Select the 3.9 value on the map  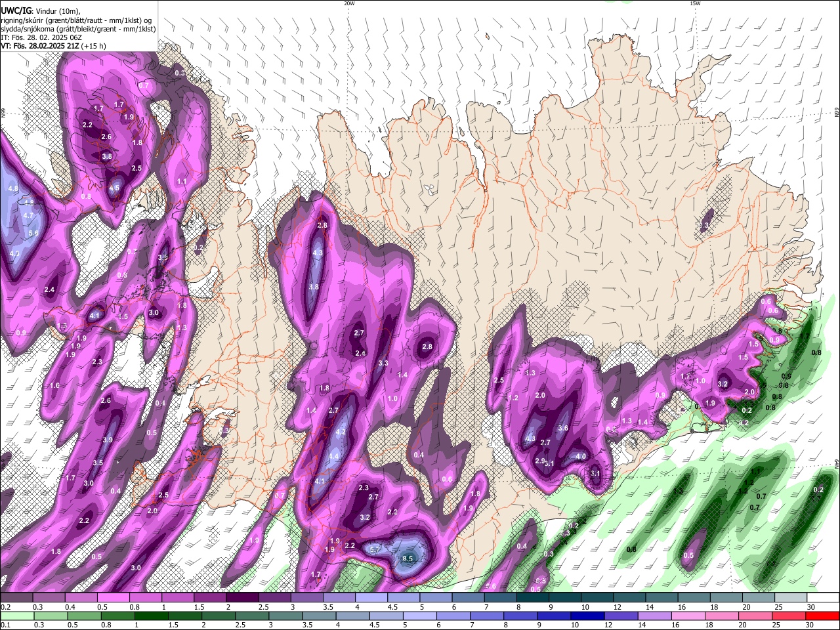[108, 440]
